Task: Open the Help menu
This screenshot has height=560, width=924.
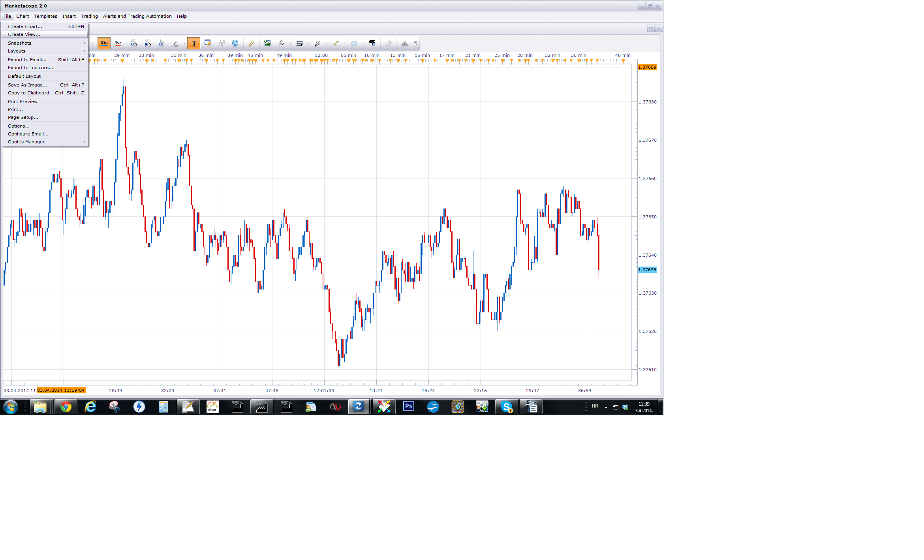Action: [x=182, y=16]
